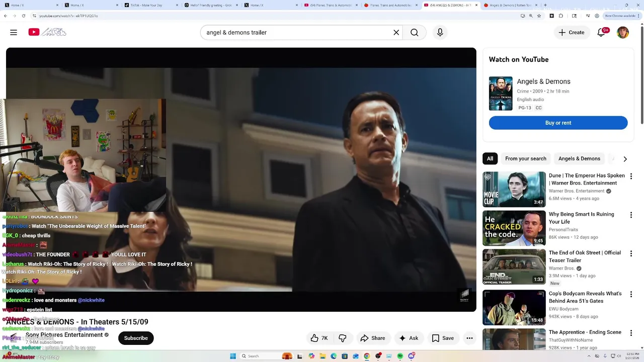Screen dimensions: 644x362
Task: Go forward in browser history
Action: pyautogui.click(x=14, y=16)
